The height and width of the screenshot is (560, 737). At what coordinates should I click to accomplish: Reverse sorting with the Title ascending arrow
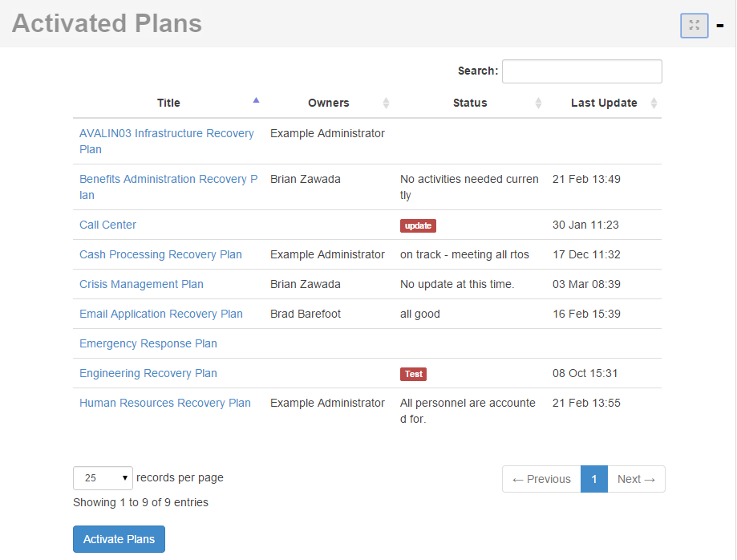click(x=256, y=99)
